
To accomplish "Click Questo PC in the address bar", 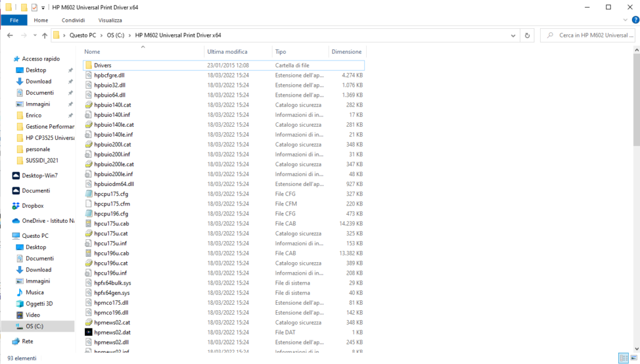I will 83,36.
